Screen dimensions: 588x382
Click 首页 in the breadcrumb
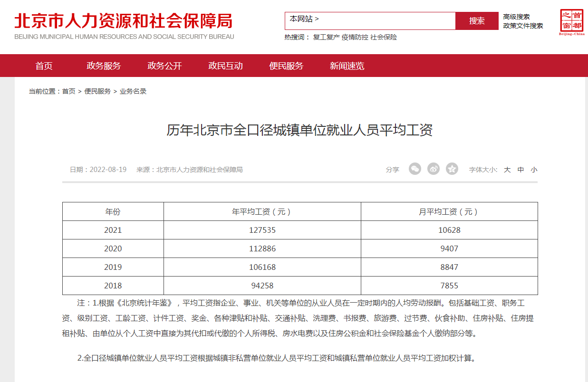point(68,91)
